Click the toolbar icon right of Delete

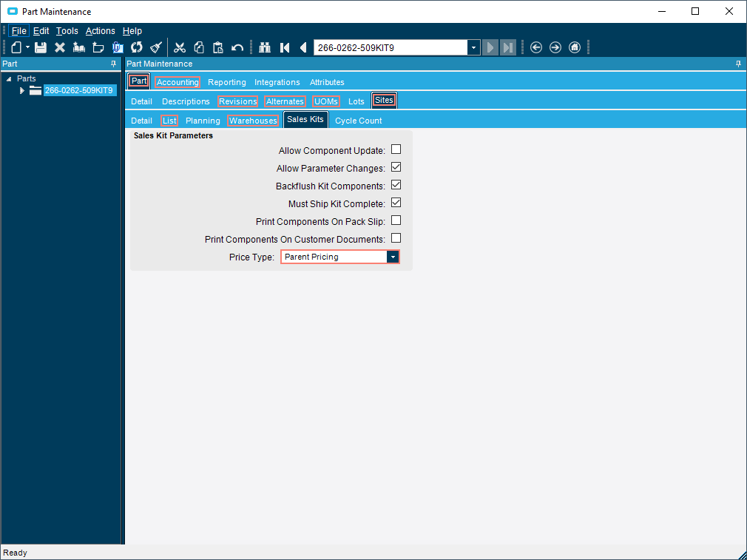[79, 47]
